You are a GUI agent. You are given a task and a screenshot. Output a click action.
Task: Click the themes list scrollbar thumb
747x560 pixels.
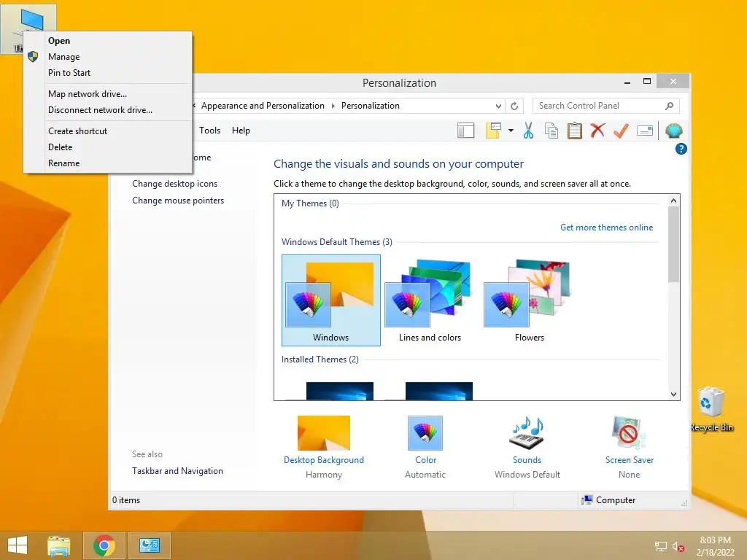point(673,244)
